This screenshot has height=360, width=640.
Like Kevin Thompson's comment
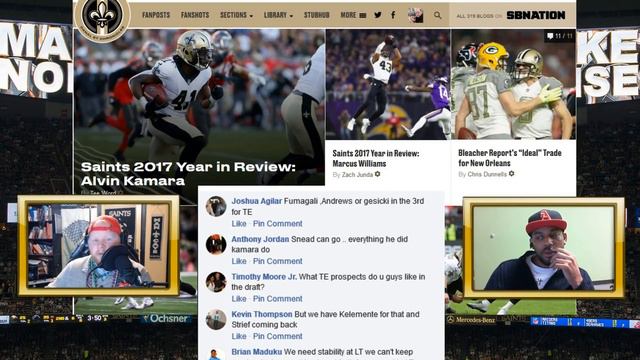[239, 336]
